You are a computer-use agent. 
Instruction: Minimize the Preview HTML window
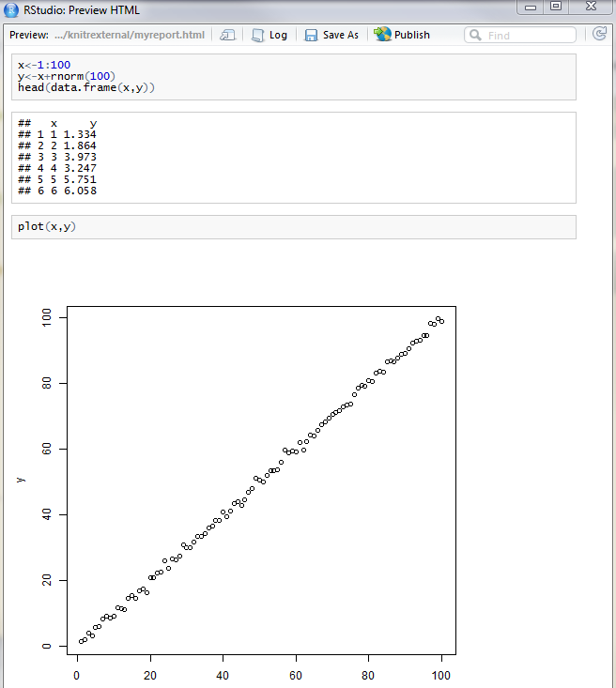point(532,8)
